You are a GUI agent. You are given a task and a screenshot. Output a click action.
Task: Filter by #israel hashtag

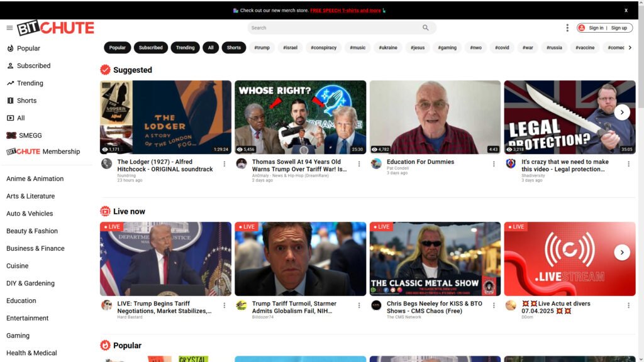pyautogui.click(x=290, y=48)
